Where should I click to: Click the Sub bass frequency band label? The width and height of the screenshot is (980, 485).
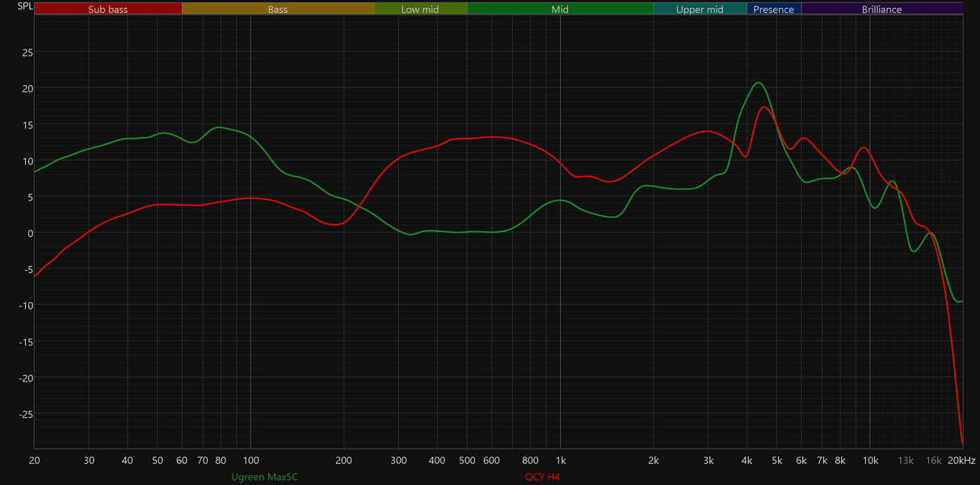point(107,10)
